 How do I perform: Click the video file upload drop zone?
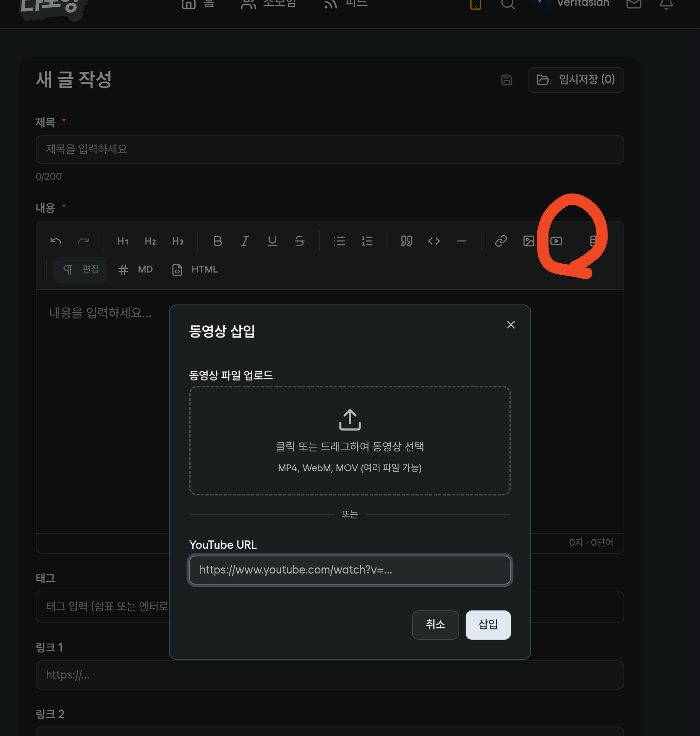350,441
